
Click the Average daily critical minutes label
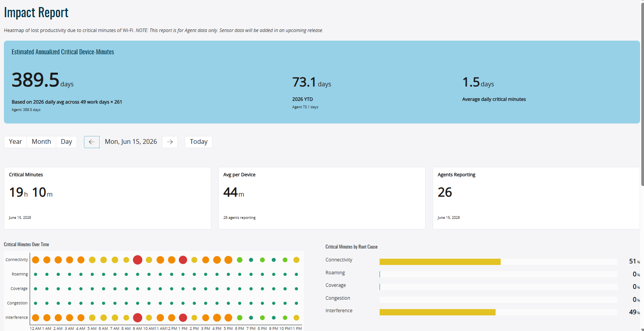(x=494, y=99)
